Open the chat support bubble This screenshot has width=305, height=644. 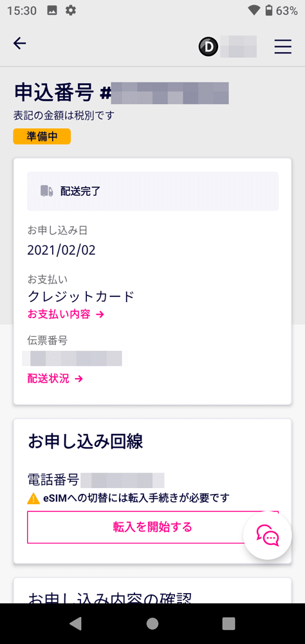pyautogui.click(x=268, y=535)
